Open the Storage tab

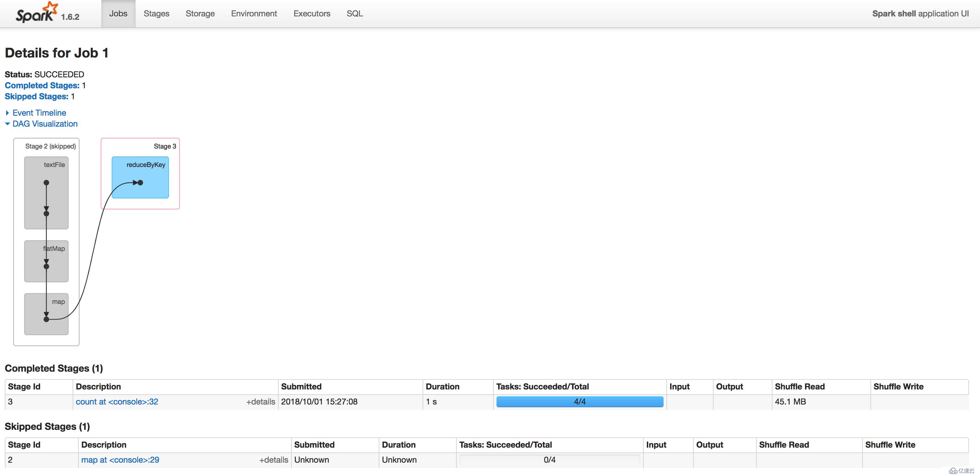tap(200, 14)
